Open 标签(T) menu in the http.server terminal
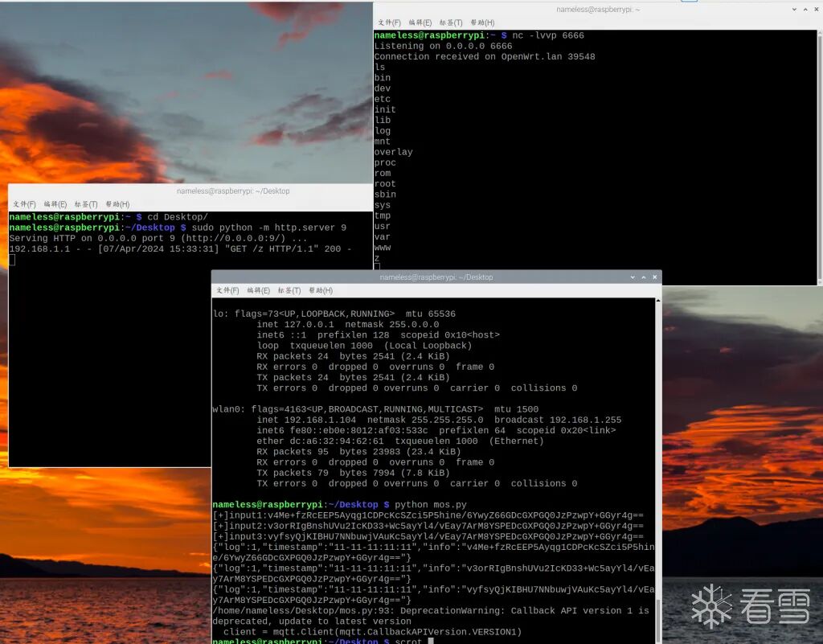The image size is (823, 644). coord(86,204)
